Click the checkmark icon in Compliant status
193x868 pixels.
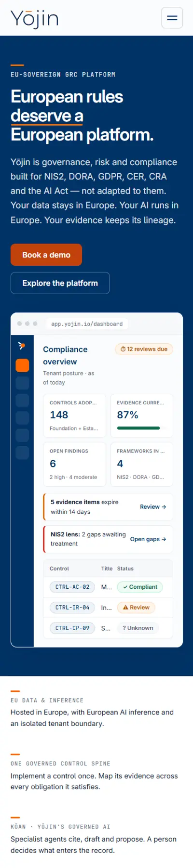pyautogui.click(x=125, y=587)
